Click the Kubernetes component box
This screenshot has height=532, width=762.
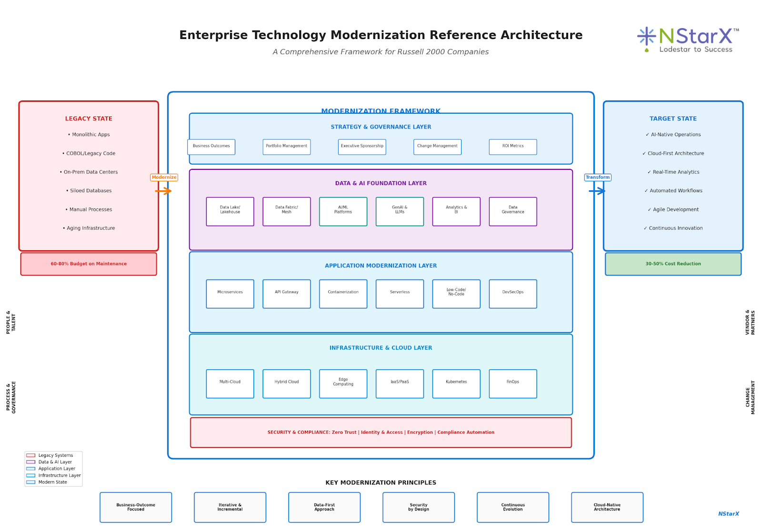pyautogui.click(x=456, y=384)
